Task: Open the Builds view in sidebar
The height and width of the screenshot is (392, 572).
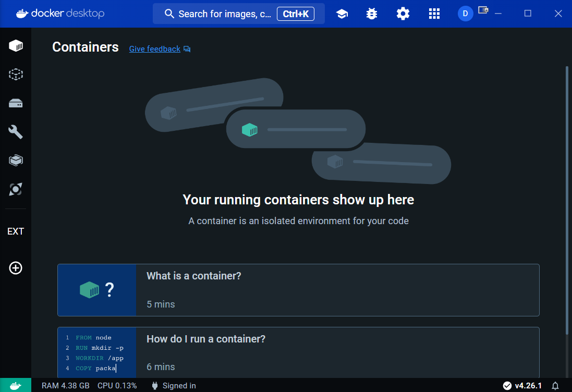Action: [16, 160]
